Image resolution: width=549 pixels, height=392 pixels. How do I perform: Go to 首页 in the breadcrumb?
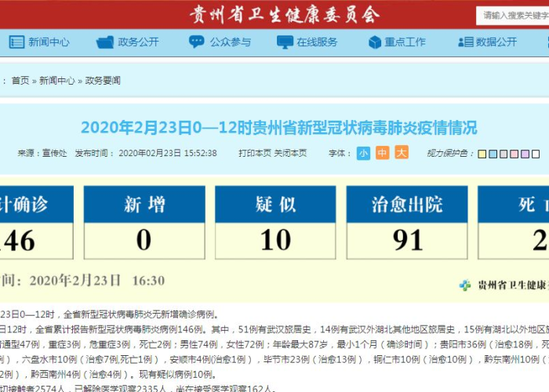click(x=20, y=81)
